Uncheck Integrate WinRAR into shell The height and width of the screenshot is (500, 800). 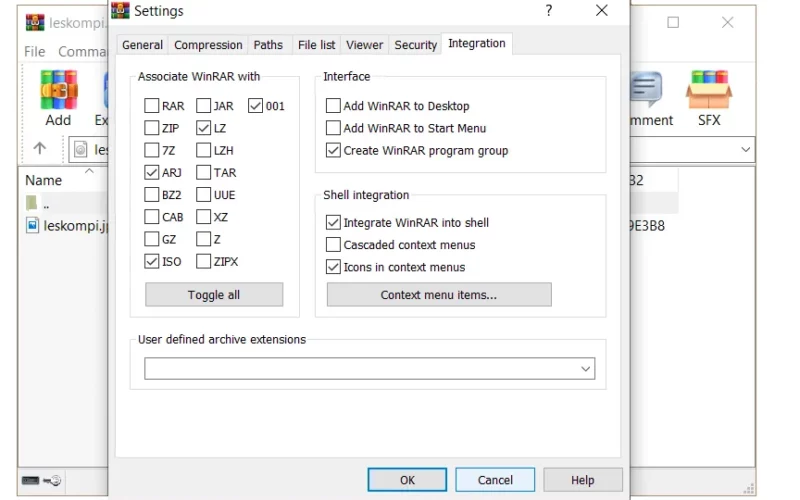[333, 222]
